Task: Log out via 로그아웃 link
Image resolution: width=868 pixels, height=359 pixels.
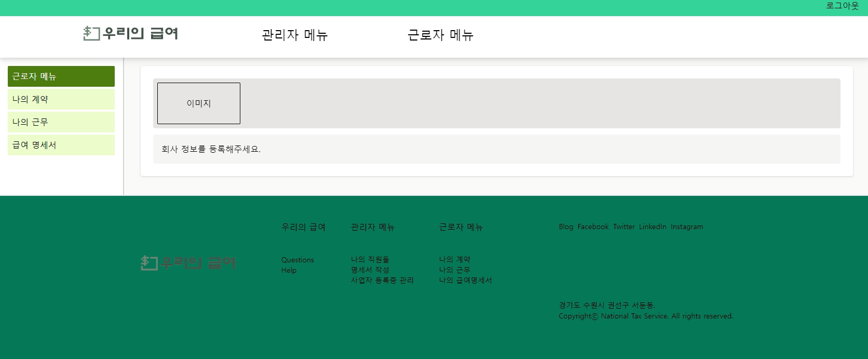Action: 842,6
